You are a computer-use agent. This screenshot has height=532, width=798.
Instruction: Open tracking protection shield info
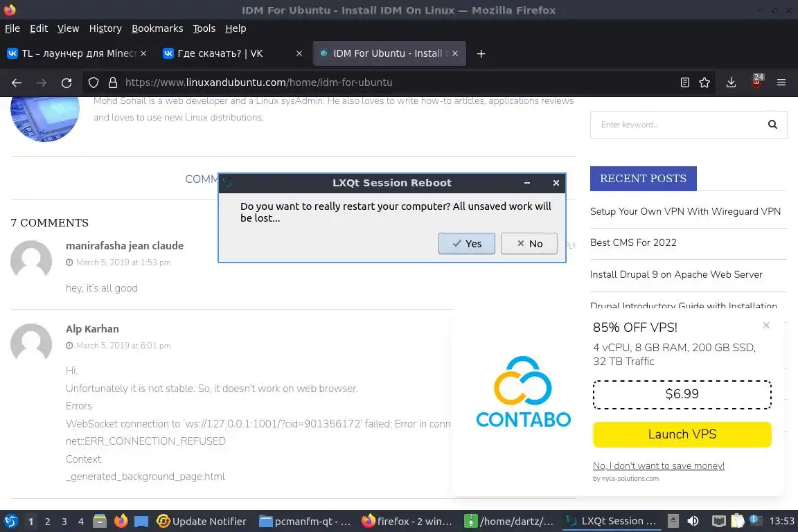pos(94,82)
